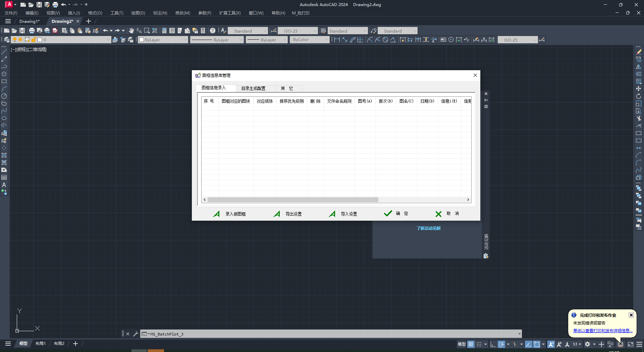Click the Pan hand tool icon
Viewport: 644px width, 352px height.
tap(131, 31)
